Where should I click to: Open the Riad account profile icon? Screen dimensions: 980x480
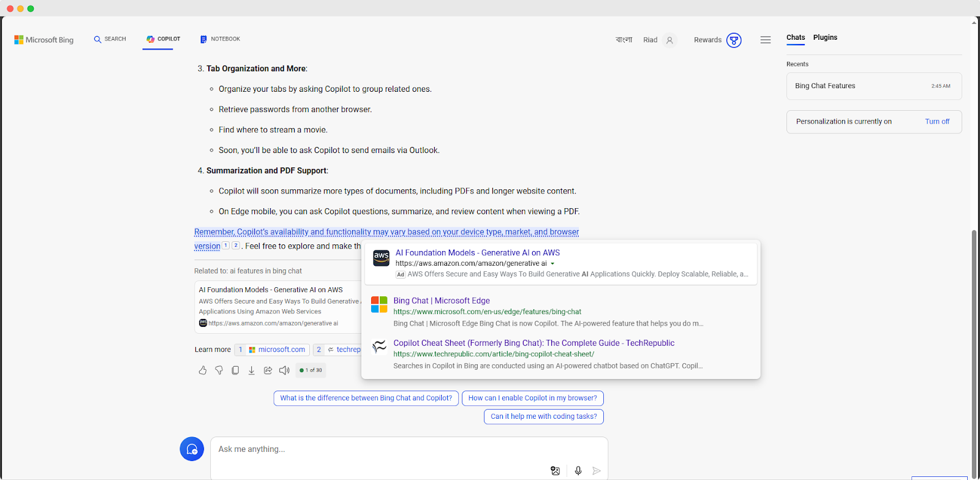pos(669,40)
